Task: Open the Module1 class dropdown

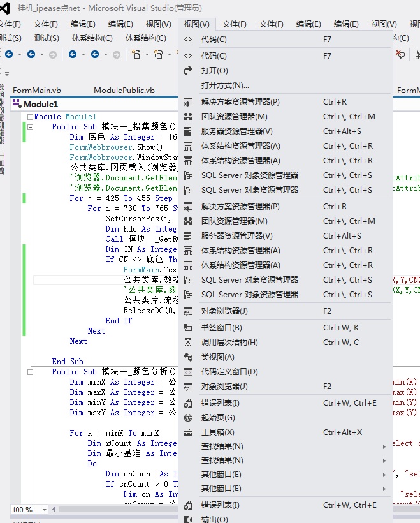Action: click(94, 104)
